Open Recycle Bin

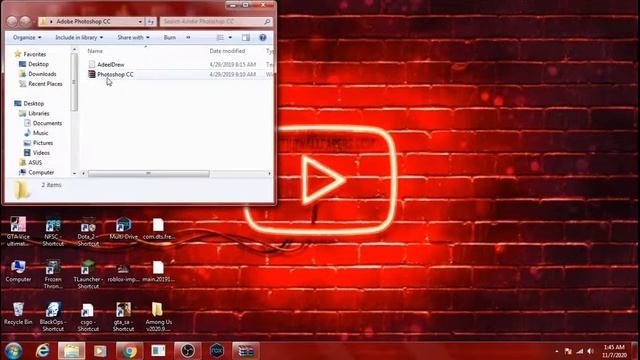pos(18,313)
